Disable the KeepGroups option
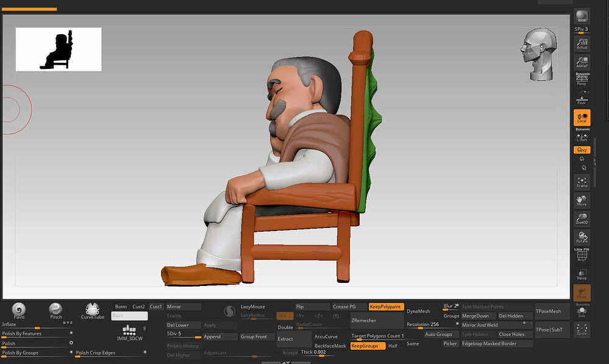Image resolution: width=609 pixels, height=364 pixels. click(x=368, y=346)
